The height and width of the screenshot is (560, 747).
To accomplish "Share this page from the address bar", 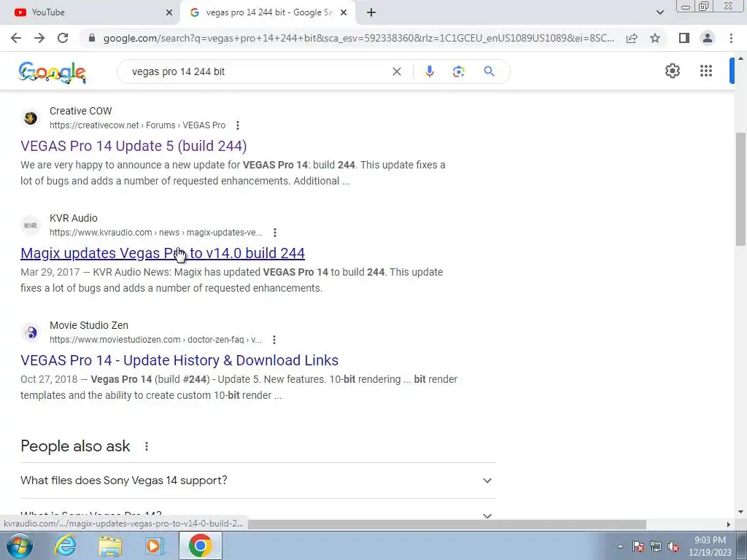I will click(632, 38).
